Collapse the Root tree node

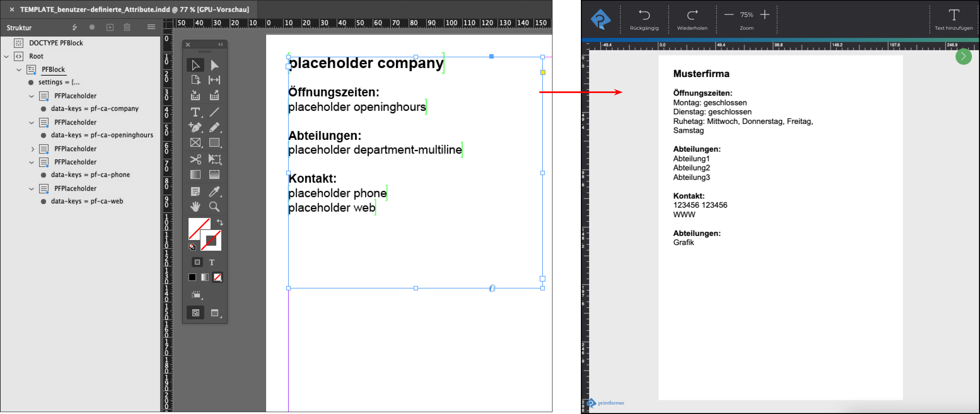click(6, 56)
